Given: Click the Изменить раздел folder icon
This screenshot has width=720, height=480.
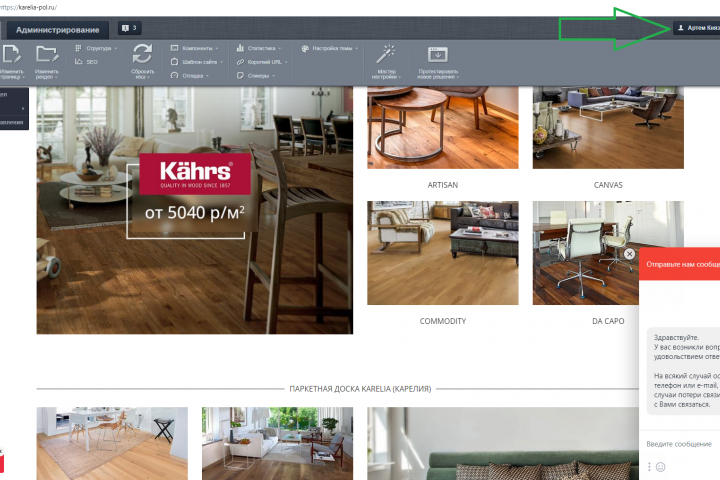Looking at the screenshot, I should point(47,54).
